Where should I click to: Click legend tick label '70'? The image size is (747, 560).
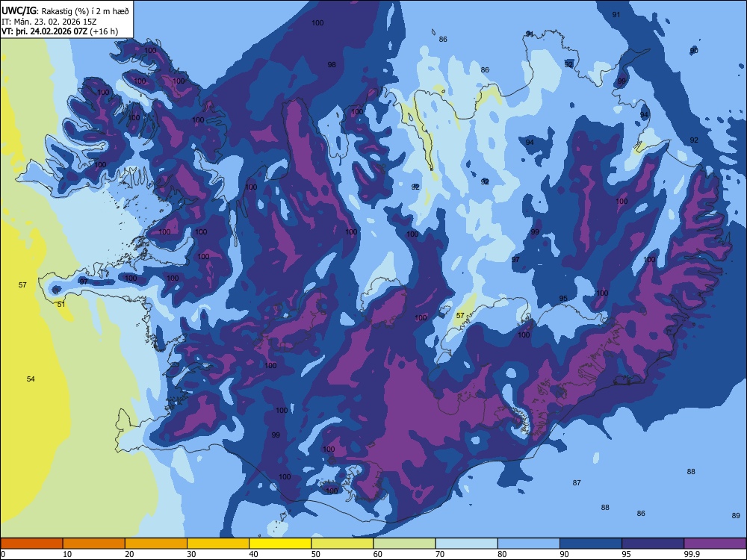point(440,554)
